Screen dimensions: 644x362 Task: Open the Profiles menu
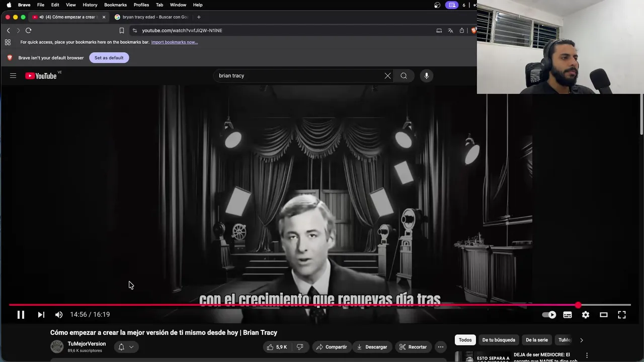click(141, 5)
